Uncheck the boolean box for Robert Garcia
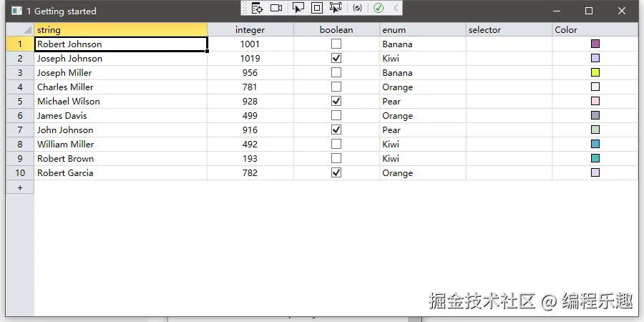 tap(336, 173)
